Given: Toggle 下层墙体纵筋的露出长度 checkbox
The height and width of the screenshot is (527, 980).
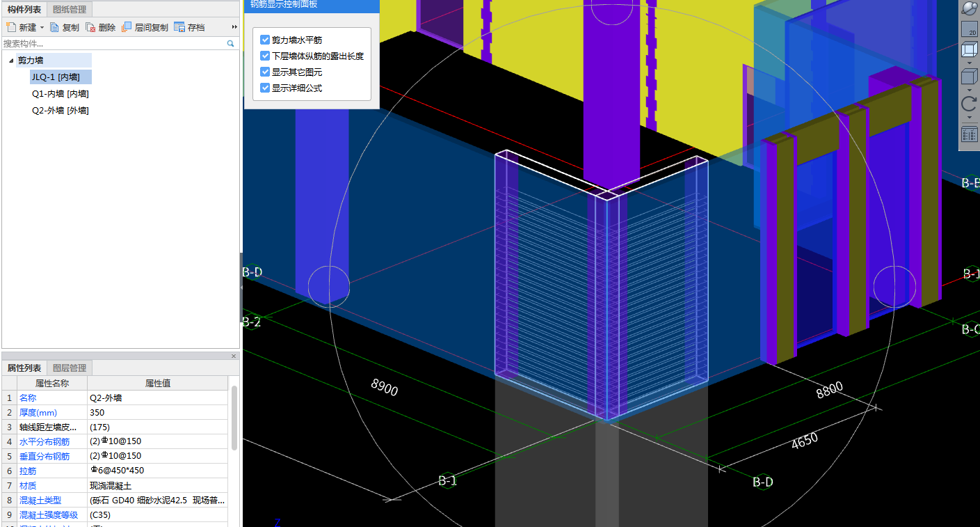Looking at the screenshot, I should [264, 56].
